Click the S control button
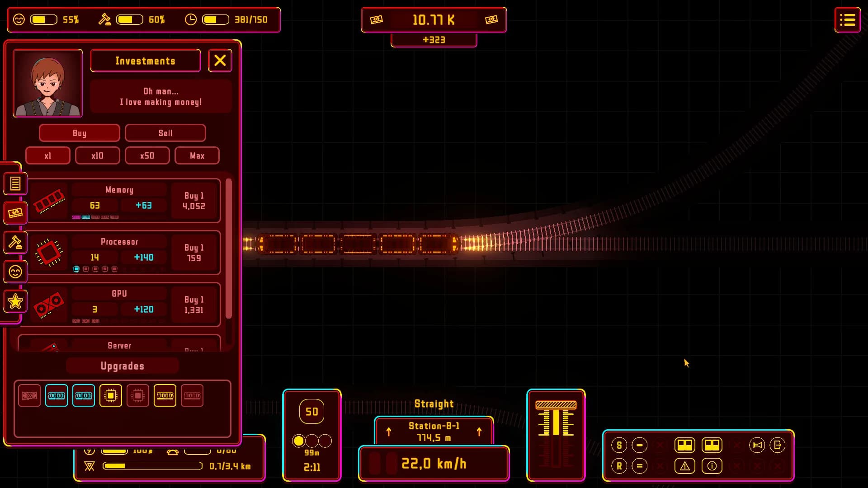This screenshot has width=868, height=488. click(619, 446)
